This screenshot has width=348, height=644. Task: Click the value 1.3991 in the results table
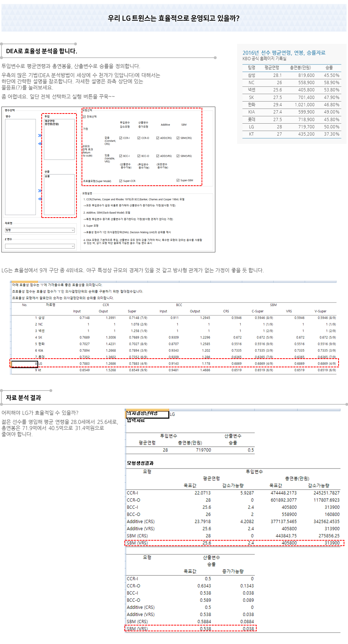tap(111, 318)
